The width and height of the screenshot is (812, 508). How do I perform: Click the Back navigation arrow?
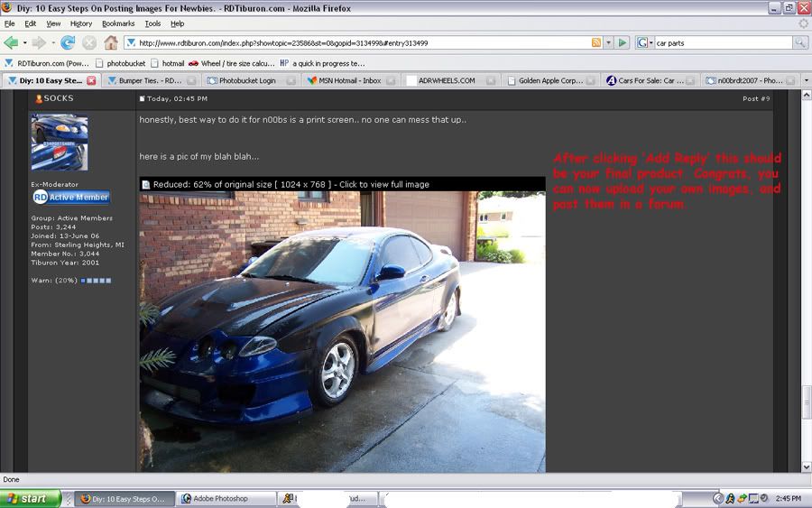(12, 42)
